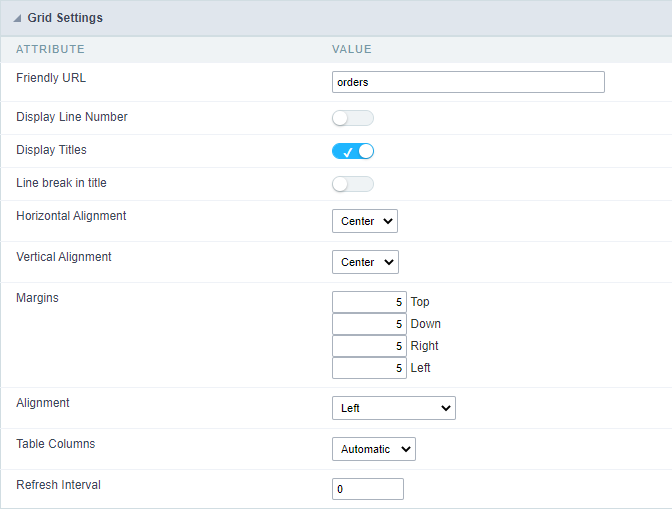This screenshot has height=509, width=672.
Task: Click the Margins label
Action: tap(37, 298)
